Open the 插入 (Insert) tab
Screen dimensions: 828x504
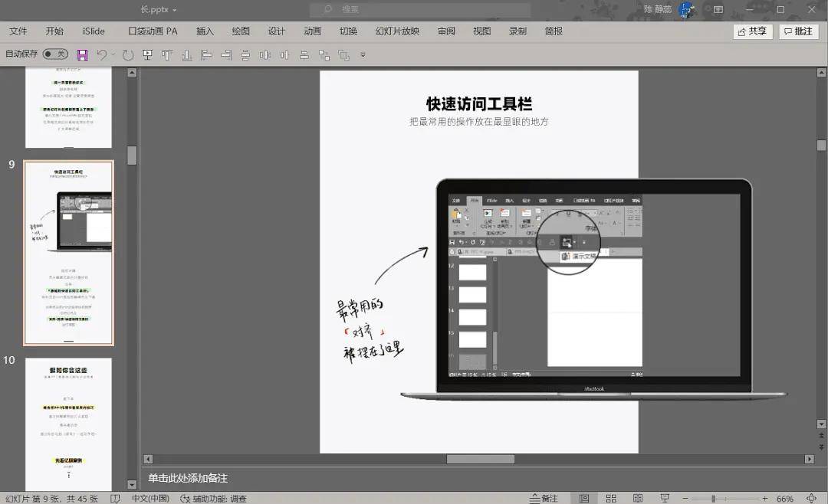coord(205,31)
